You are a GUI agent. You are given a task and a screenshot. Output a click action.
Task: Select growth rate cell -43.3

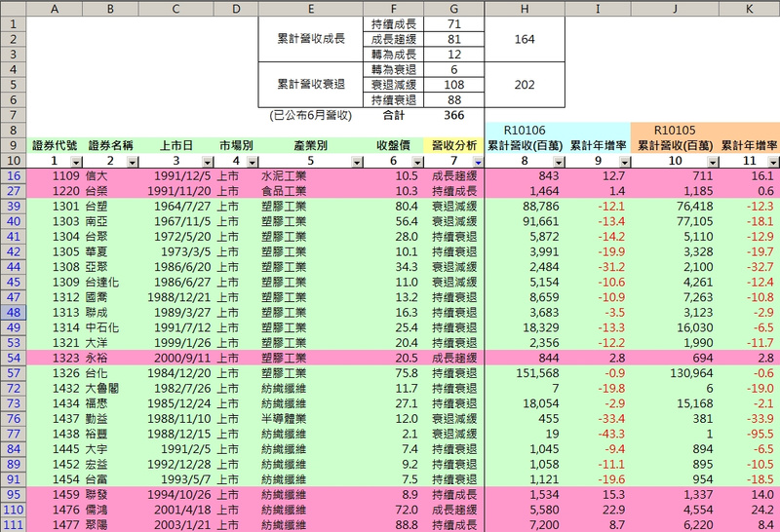598,434
